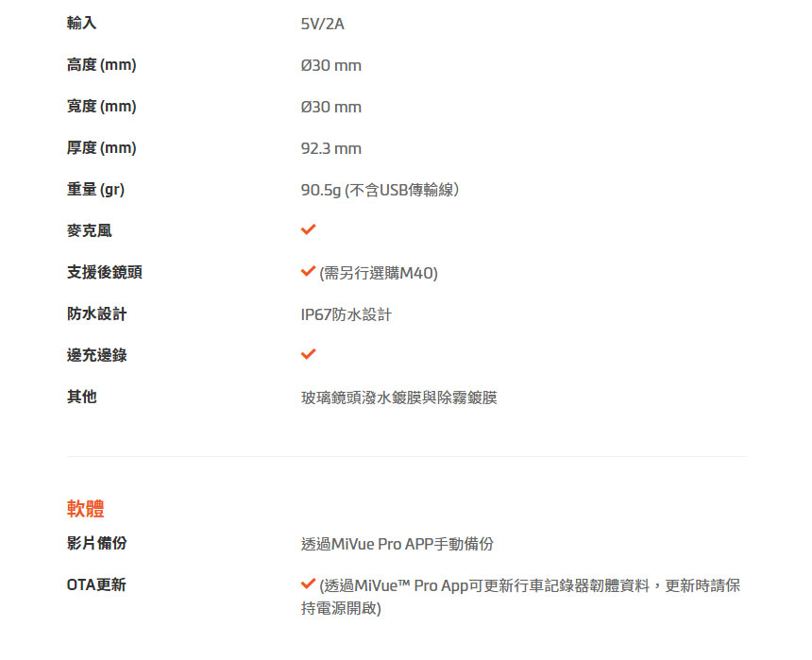The width and height of the screenshot is (812, 660).
Task: Click the 需另行選購M40 note text
Action: (x=379, y=273)
